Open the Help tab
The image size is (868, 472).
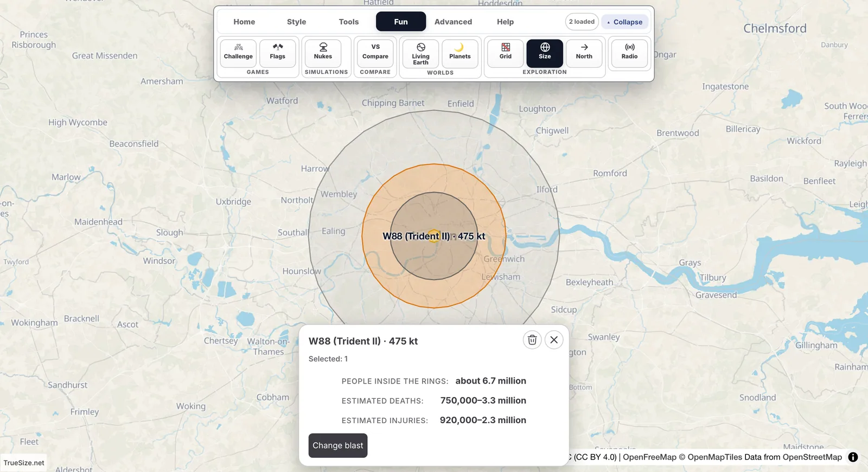505,22
